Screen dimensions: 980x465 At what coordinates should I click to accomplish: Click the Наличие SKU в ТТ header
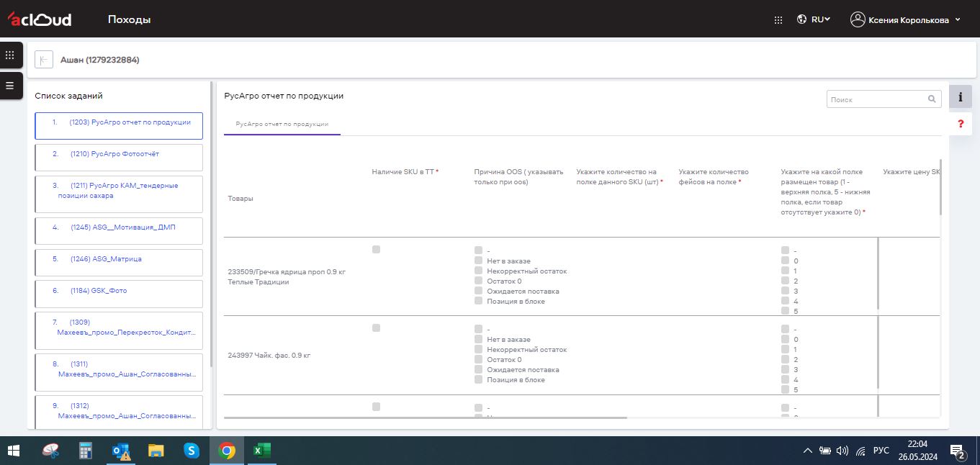click(405, 172)
